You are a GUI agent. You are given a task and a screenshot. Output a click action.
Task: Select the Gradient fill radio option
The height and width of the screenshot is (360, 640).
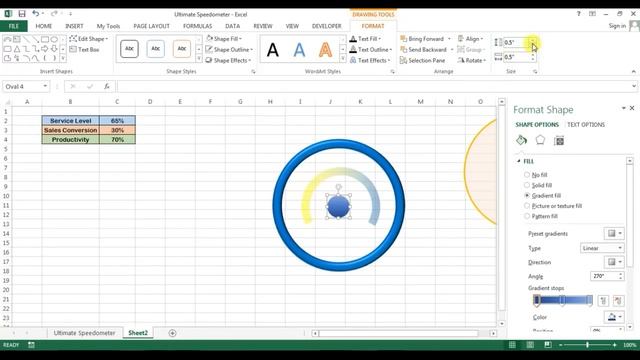coord(527,196)
